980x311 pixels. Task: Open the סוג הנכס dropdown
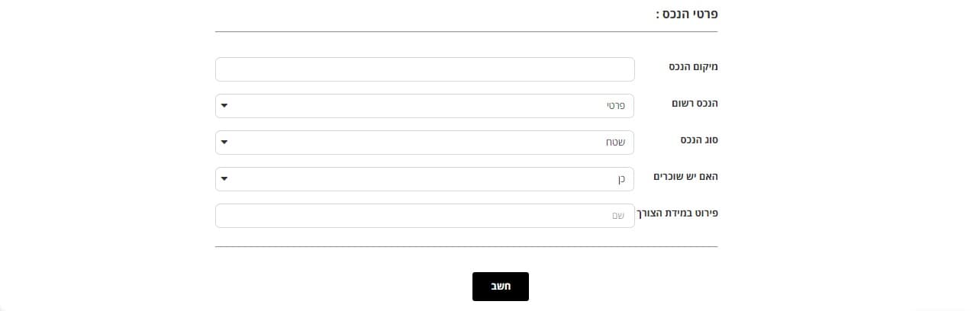[424, 143]
